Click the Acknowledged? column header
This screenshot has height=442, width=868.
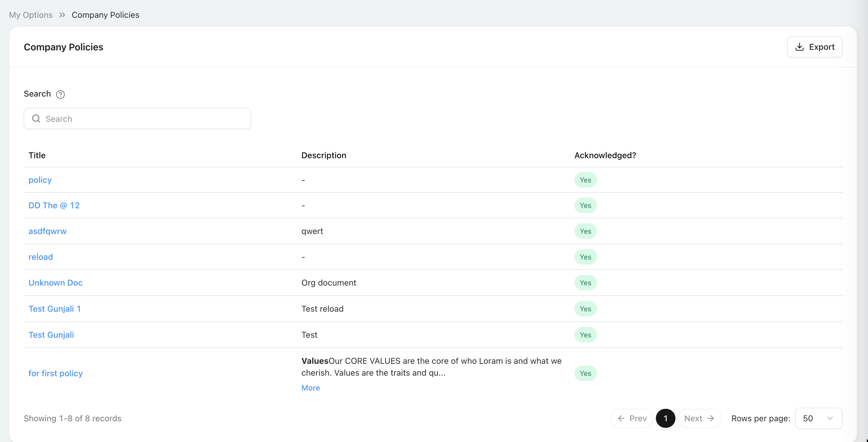tap(605, 155)
